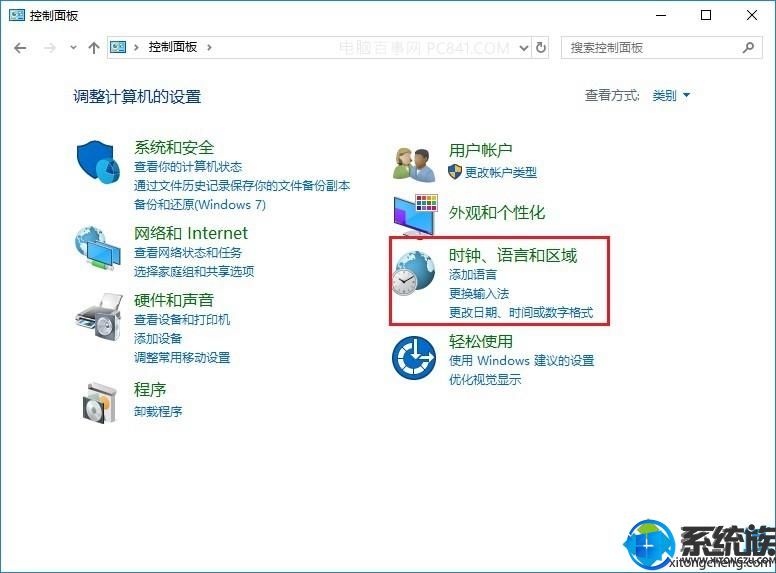Click 更改帐户类型 link

(x=501, y=172)
